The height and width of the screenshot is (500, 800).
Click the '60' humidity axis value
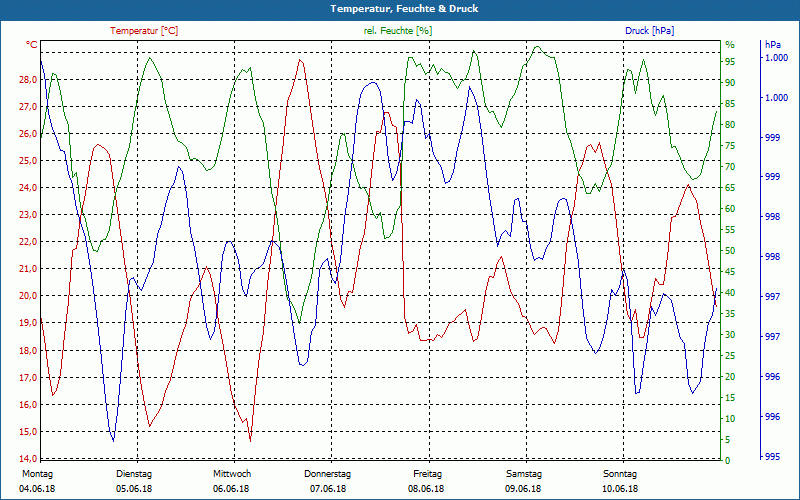pos(730,209)
